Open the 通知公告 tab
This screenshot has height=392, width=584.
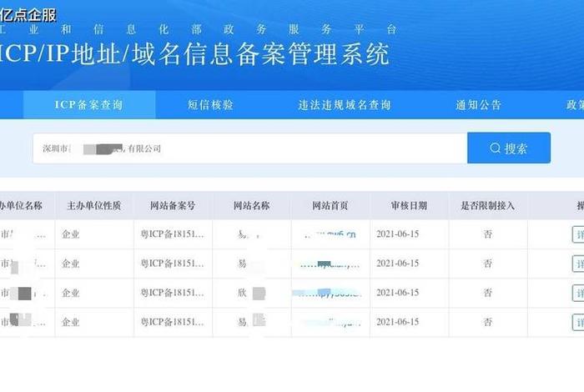click(x=478, y=105)
